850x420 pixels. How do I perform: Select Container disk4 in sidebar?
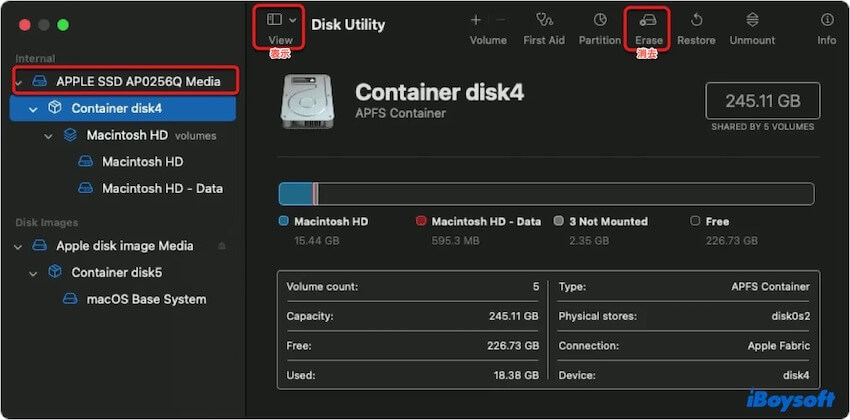pyautogui.click(x=123, y=108)
